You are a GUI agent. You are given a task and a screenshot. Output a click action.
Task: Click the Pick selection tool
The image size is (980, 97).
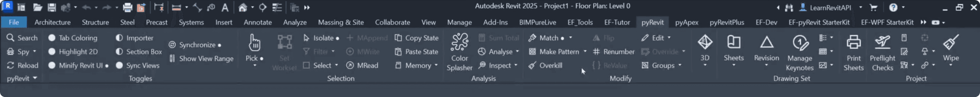coord(254,50)
